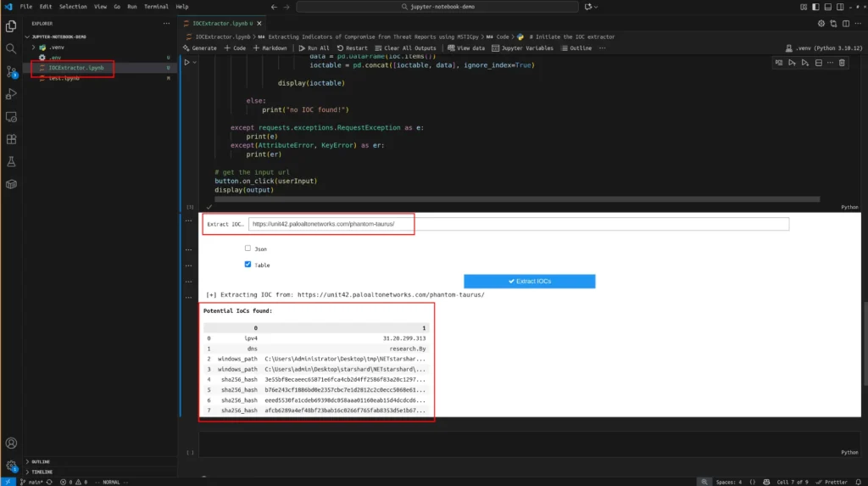Split the editor to the right
The width and height of the screenshot is (868, 486).
[846, 23]
